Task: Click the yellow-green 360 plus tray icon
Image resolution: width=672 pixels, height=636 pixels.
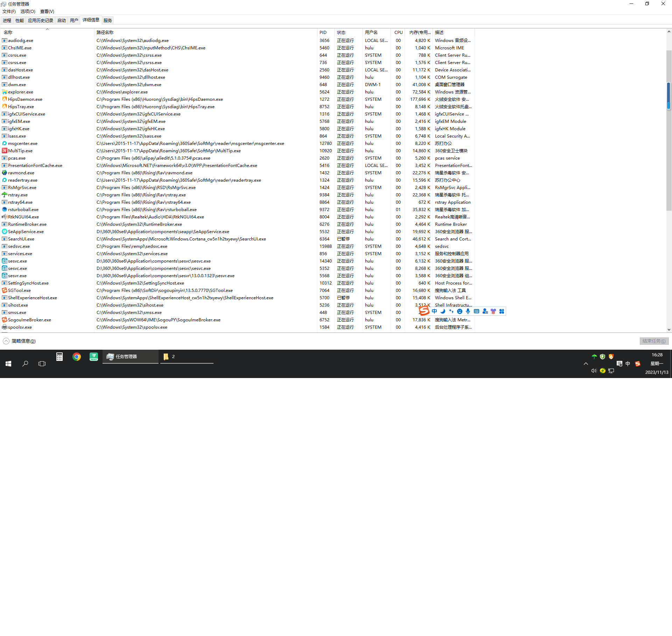Action: click(x=603, y=371)
